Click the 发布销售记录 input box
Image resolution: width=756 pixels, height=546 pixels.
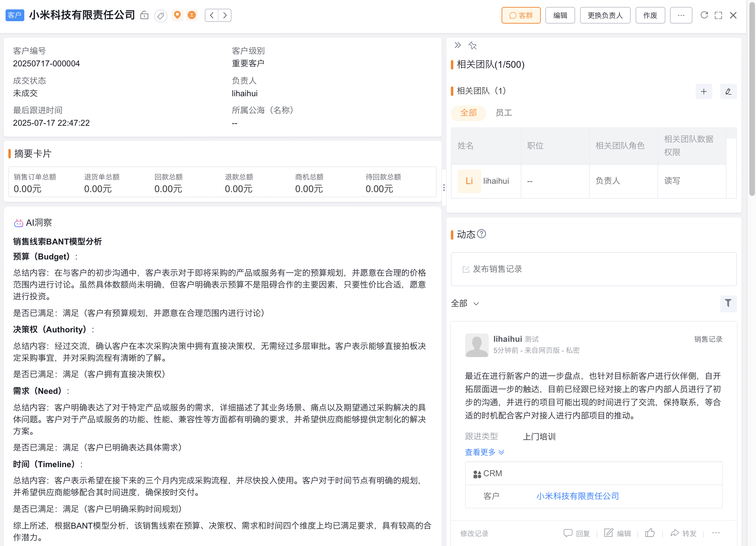point(594,269)
